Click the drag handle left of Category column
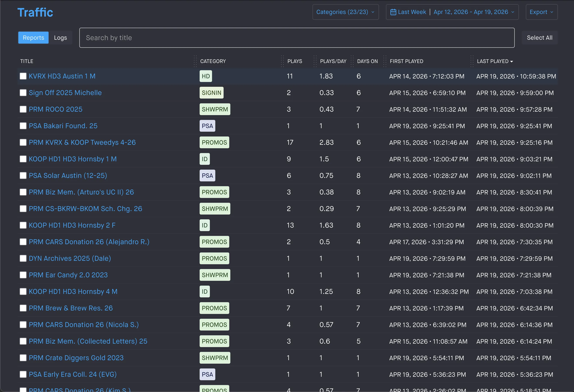This screenshot has width=574, height=392. tap(195, 61)
